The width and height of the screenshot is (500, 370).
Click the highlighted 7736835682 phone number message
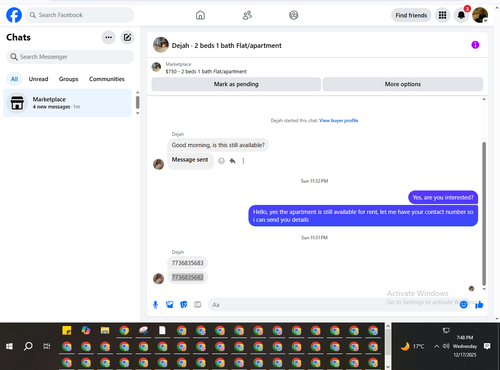(187, 277)
